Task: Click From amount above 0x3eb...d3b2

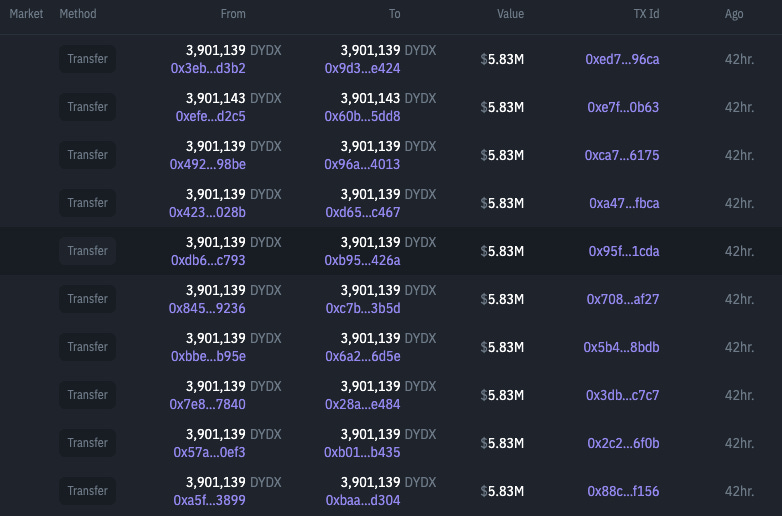Action: point(233,50)
